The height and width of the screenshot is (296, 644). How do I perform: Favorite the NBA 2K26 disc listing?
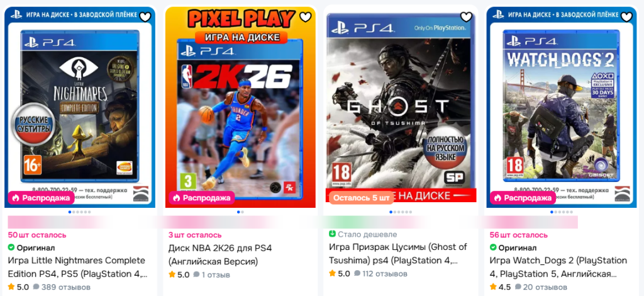tap(306, 17)
